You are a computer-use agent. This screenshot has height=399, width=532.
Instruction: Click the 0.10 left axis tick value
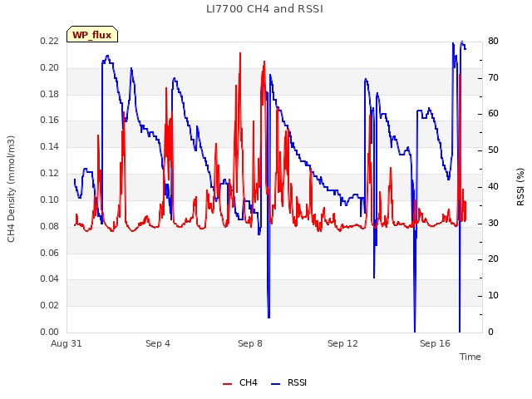pyautogui.click(x=50, y=199)
